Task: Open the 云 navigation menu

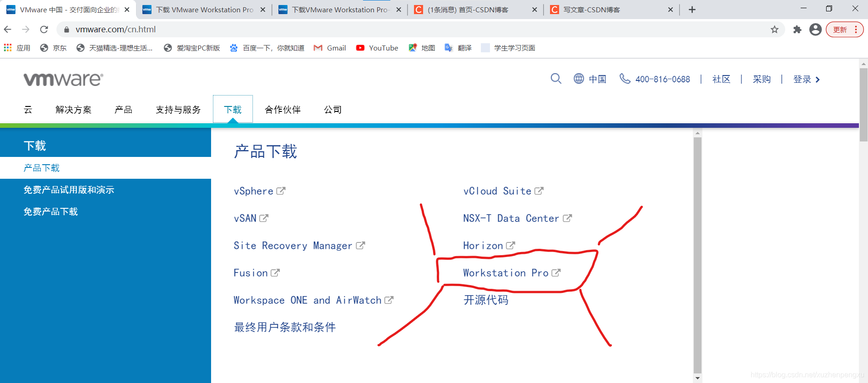Action: point(28,110)
